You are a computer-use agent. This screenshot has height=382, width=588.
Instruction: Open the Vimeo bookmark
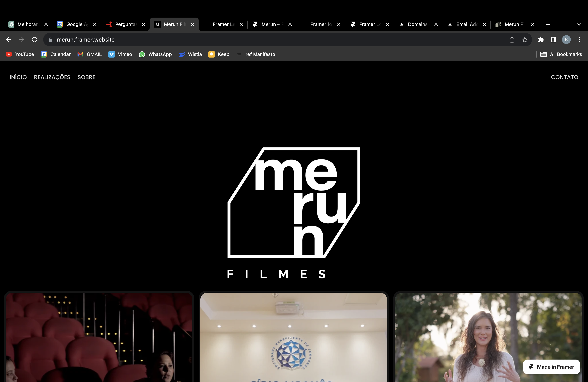(x=120, y=54)
